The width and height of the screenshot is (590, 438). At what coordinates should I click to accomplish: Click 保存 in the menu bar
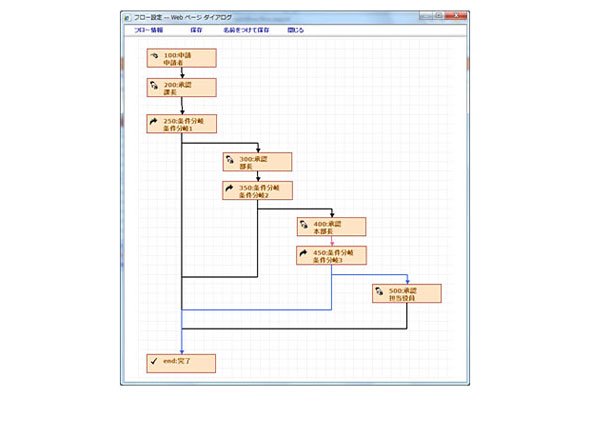196,30
